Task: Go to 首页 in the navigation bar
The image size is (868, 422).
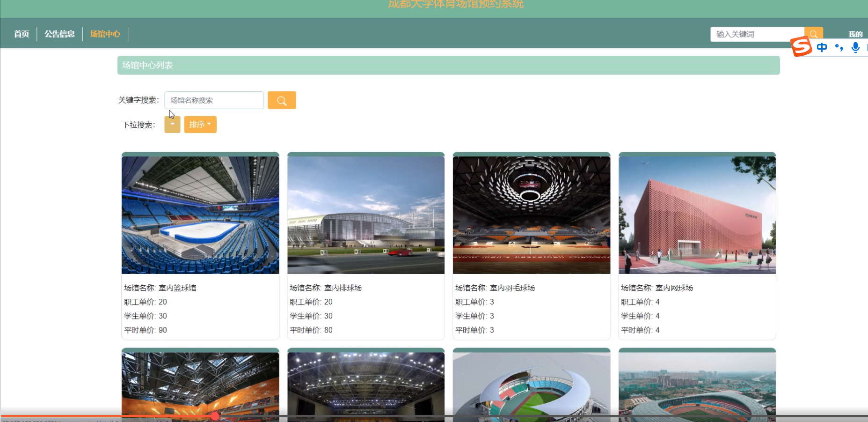Action: point(22,34)
